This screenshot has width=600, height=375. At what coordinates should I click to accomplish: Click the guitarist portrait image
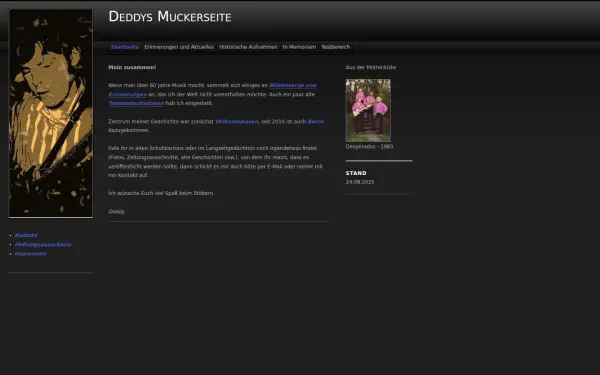[x=51, y=114]
